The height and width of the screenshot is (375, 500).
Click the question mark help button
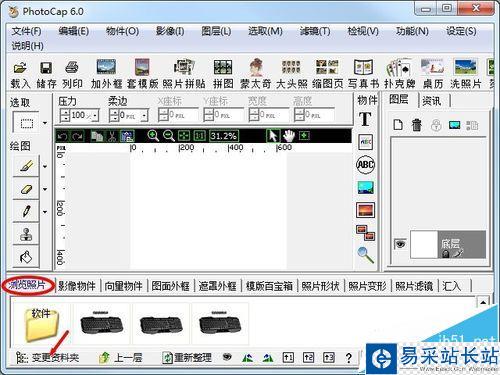pyautogui.click(x=348, y=358)
